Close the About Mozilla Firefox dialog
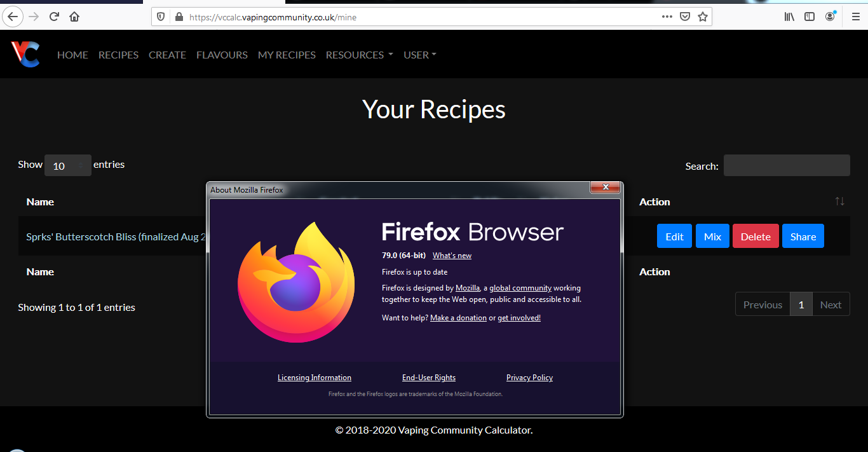This screenshot has height=452, width=868. (605, 187)
